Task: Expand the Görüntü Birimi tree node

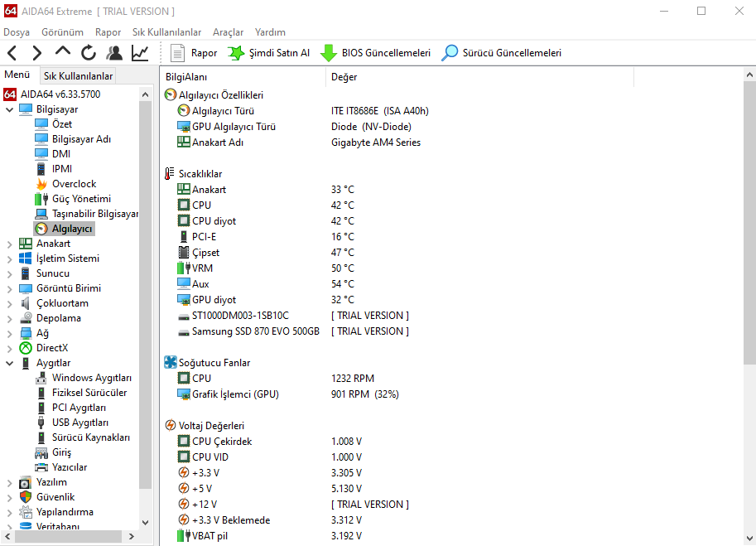Action: tap(10, 289)
